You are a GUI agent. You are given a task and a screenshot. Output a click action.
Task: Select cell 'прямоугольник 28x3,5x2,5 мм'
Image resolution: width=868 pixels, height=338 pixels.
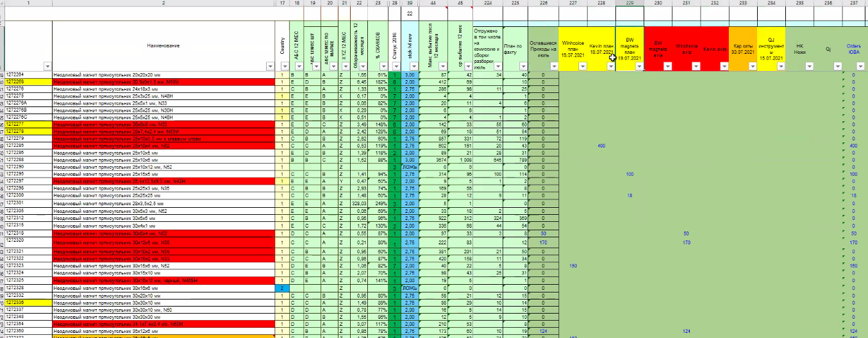pyautogui.click(x=164, y=202)
